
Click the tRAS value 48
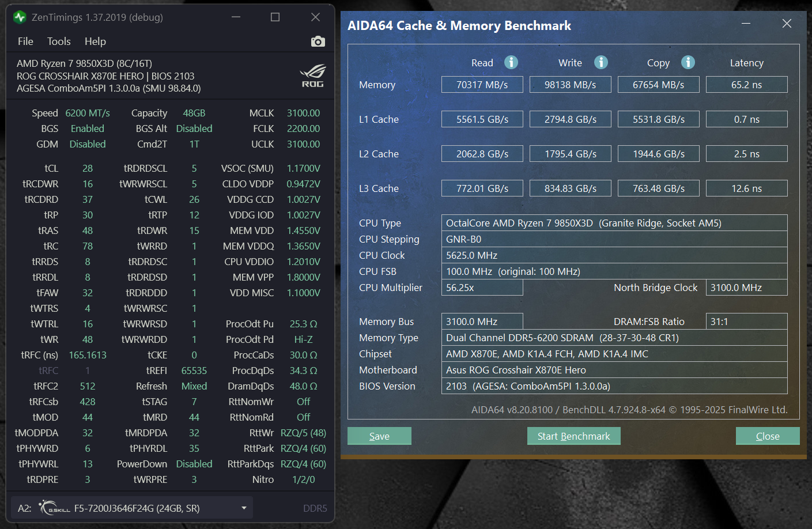coord(88,231)
